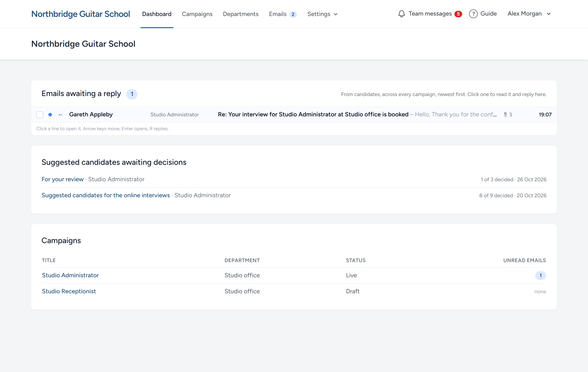Click the red Team messages badge 5

[458, 14]
